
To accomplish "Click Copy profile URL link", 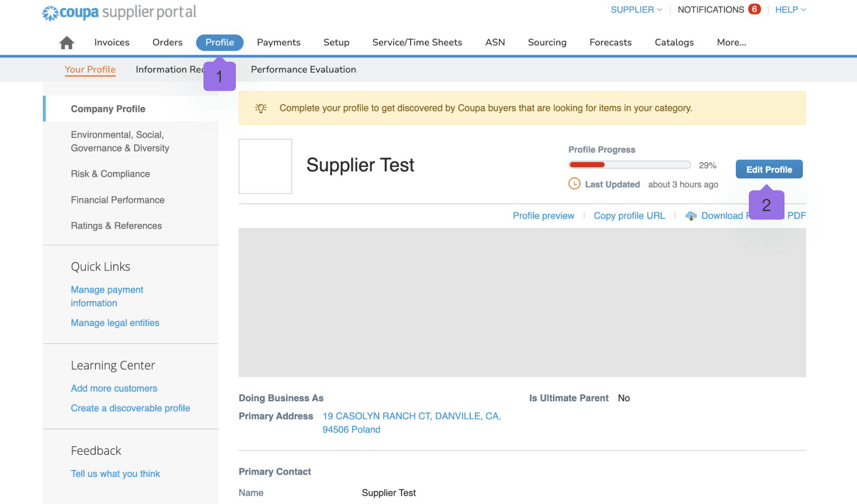I will 629,216.
